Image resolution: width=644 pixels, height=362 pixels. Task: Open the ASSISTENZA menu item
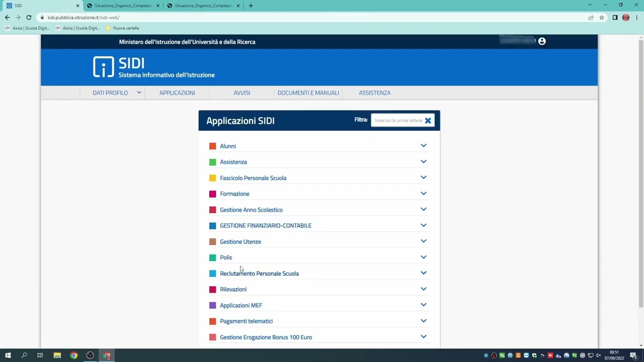tap(374, 93)
